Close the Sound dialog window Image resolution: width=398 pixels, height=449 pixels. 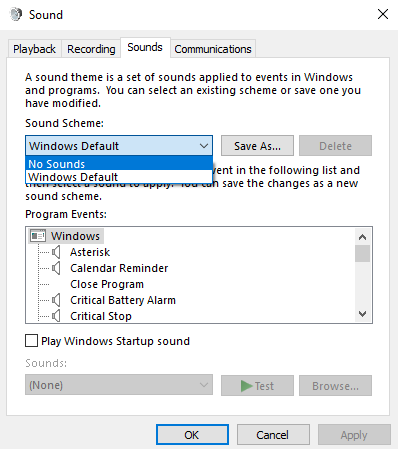pyautogui.click(x=383, y=14)
